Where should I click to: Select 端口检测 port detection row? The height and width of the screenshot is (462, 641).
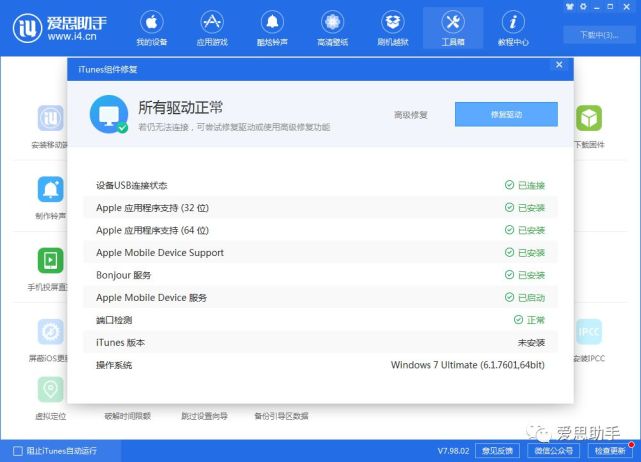(320, 320)
